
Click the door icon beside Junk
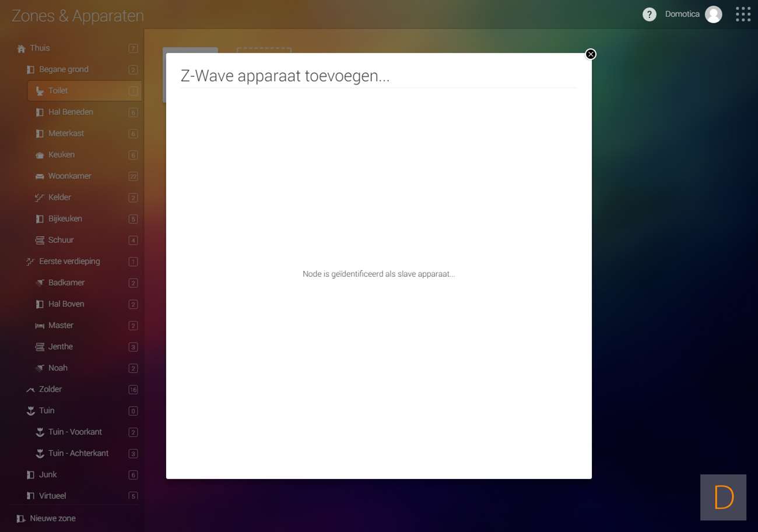[30, 475]
